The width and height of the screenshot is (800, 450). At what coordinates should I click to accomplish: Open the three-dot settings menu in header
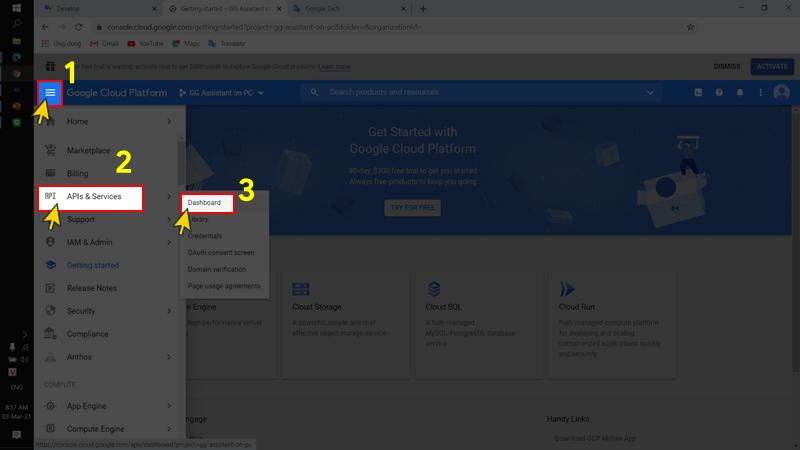[x=760, y=92]
